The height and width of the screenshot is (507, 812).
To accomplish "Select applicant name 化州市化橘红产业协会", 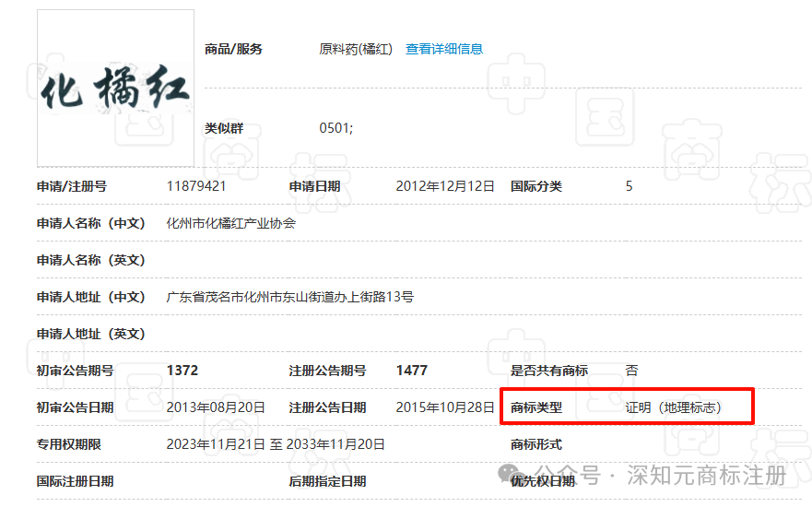I will click(231, 223).
